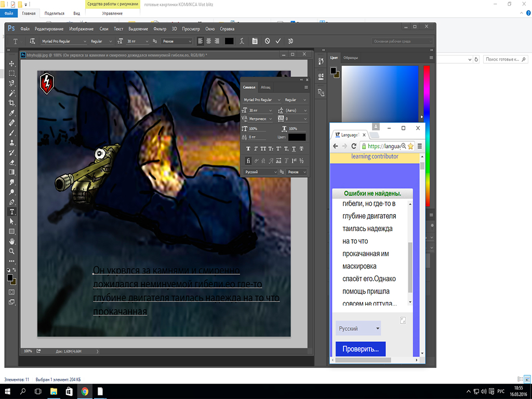This screenshot has height=399, width=532.
Task: Open font style Regular dropdown in options bar
Action: (x=101, y=41)
